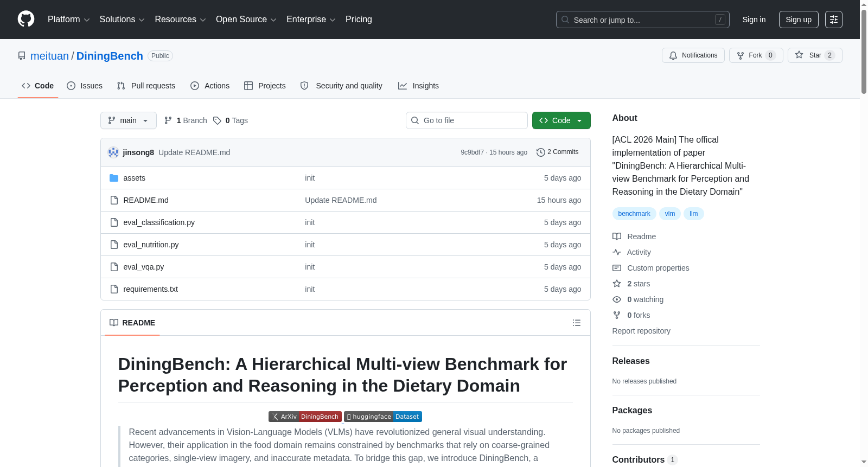Expand the Resources menu
The height and width of the screenshot is (467, 868).
(180, 20)
